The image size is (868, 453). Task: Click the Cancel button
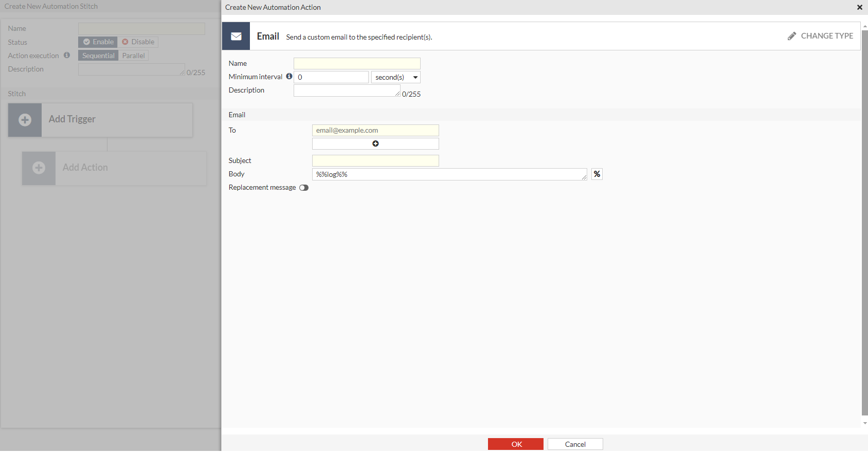[x=575, y=444]
